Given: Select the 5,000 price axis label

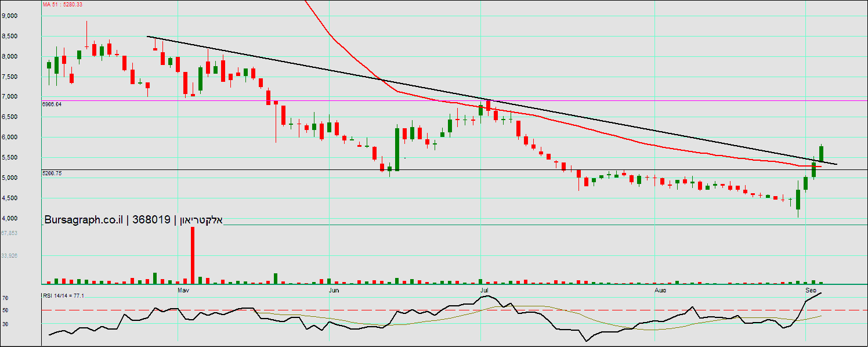Looking at the screenshot, I should 10,178.
